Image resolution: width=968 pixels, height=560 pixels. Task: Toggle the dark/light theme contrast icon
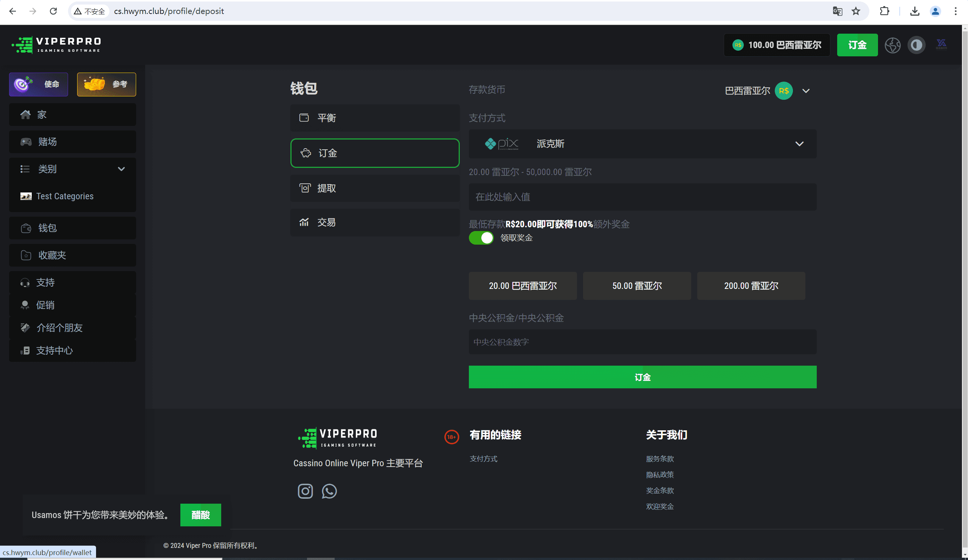pos(916,45)
